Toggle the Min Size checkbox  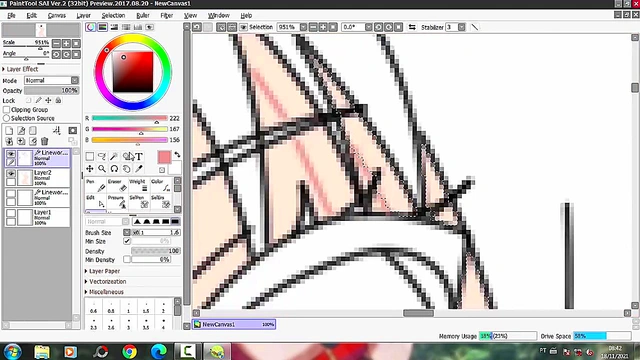coord(127,241)
